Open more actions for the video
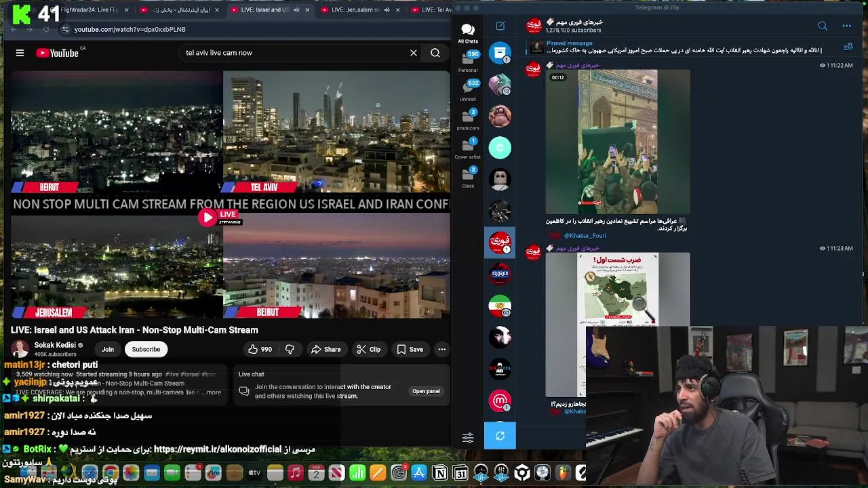 tap(441, 349)
